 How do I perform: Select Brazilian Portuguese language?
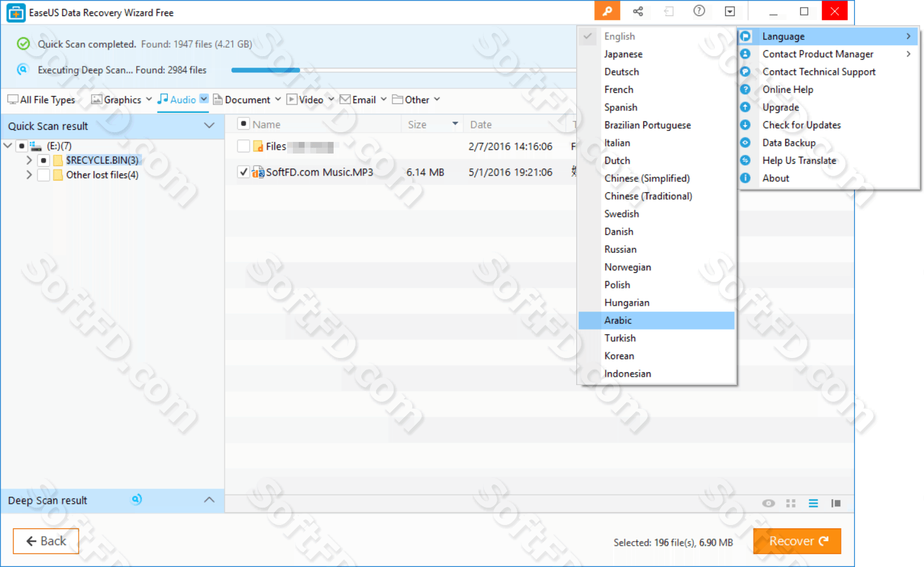tap(657, 125)
